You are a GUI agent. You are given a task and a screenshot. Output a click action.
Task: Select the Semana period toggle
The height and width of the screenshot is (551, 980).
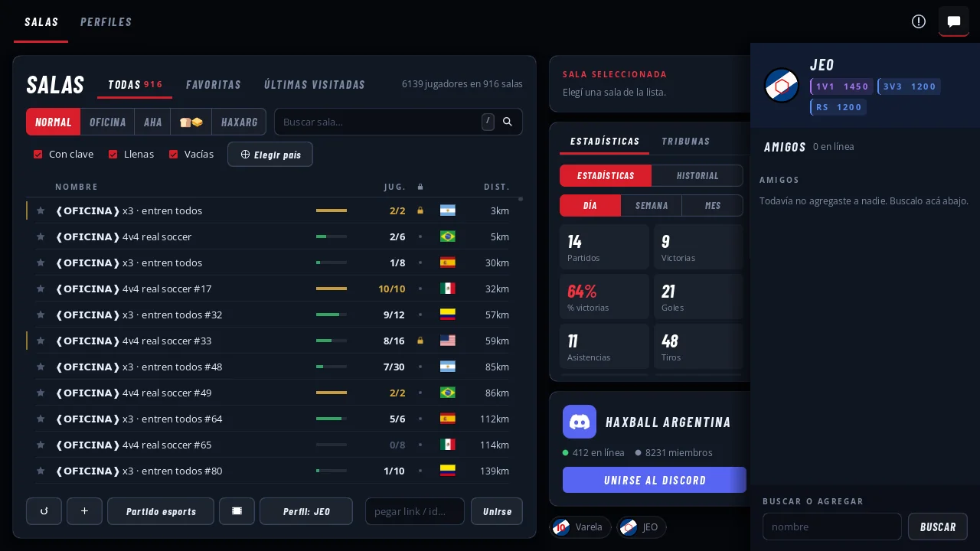(x=652, y=206)
